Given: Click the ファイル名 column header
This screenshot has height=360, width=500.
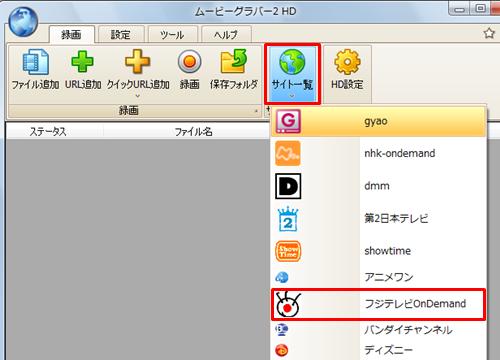Looking at the screenshot, I should tap(193, 131).
